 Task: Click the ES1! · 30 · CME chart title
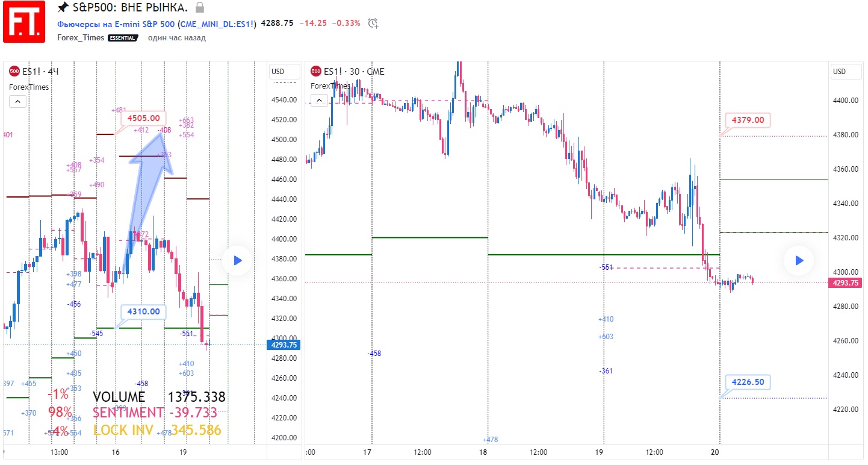click(354, 72)
